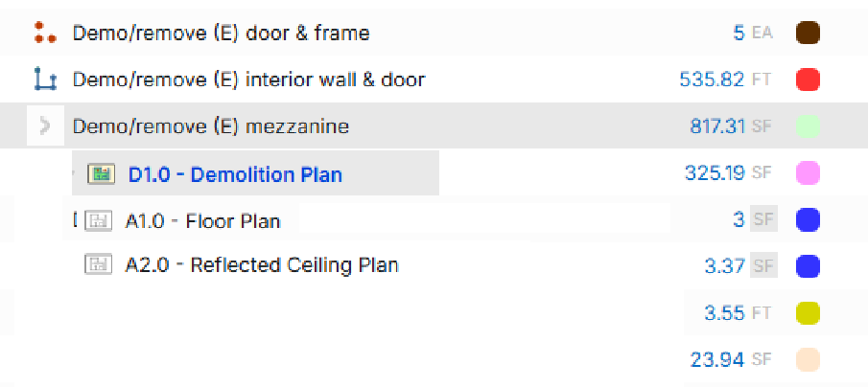Viewport: 868px width, 387px height.
Task: Click the light green mezzanine color swatch
Action: (x=808, y=125)
